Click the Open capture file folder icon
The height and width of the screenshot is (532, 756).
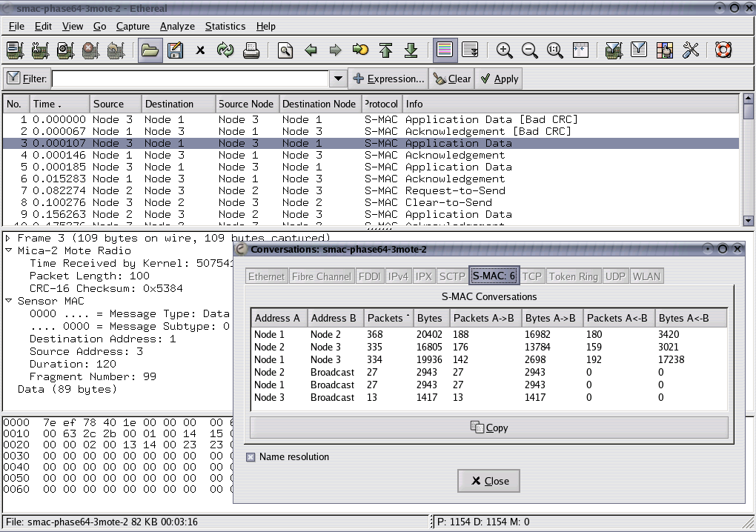click(150, 50)
